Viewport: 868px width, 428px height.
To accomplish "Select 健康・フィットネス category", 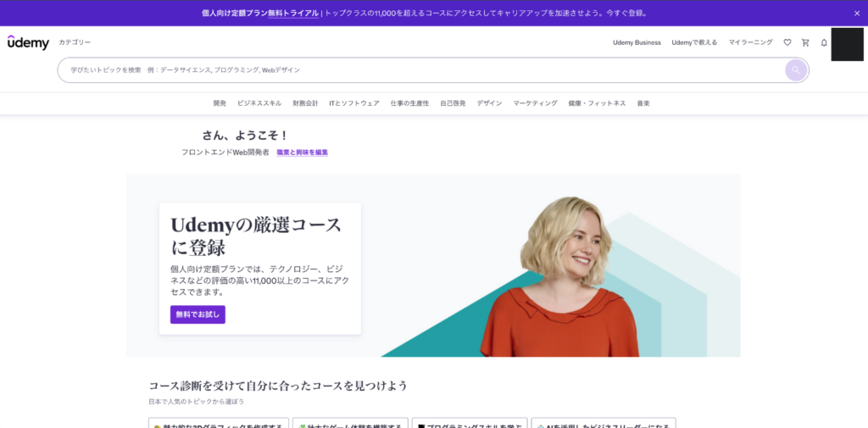I will (597, 103).
